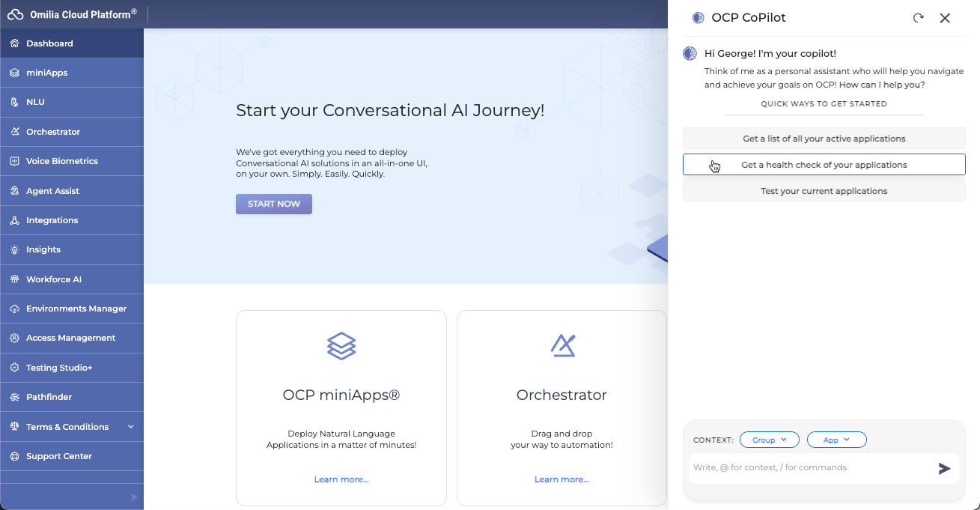Viewport: 980px width, 510px height.
Task: Click the Insights lightbulb icon
Action: click(14, 249)
